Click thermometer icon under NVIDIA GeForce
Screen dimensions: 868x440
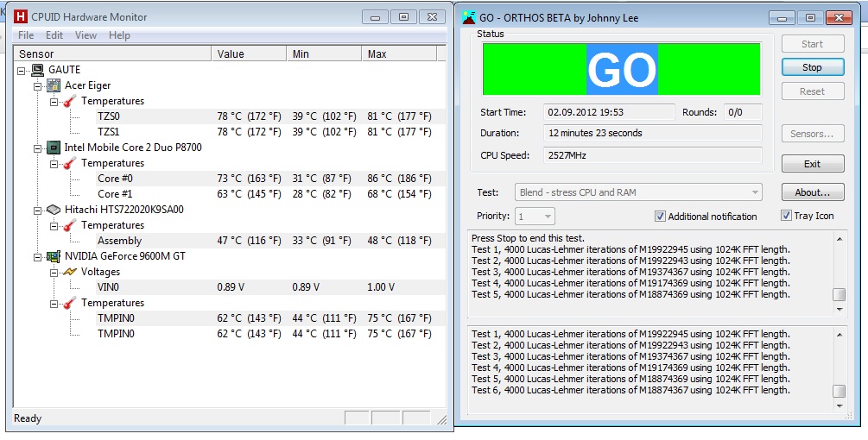[70, 302]
